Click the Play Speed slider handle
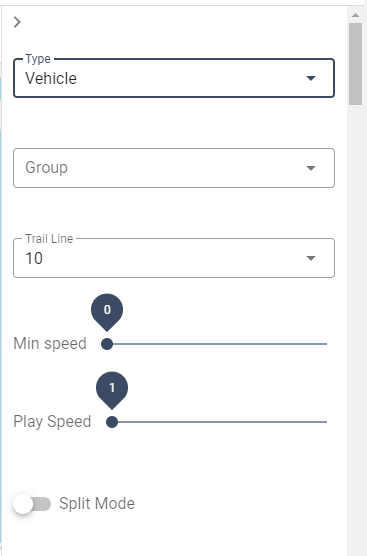The height and width of the screenshot is (556, 367). pos(112,422)
